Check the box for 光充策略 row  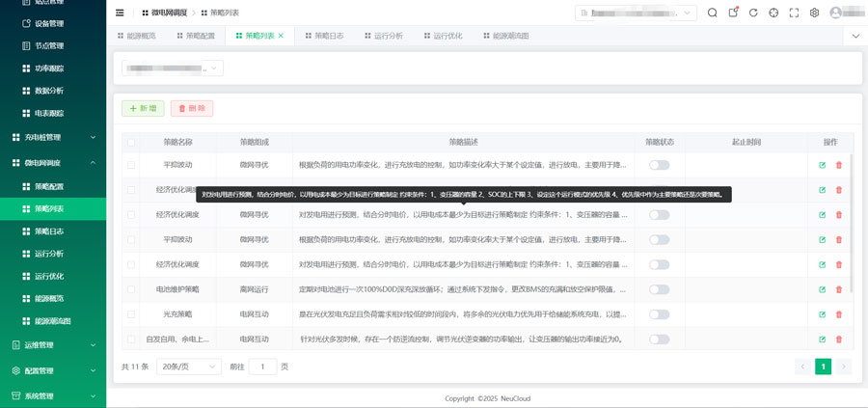(x=131, y=314)
